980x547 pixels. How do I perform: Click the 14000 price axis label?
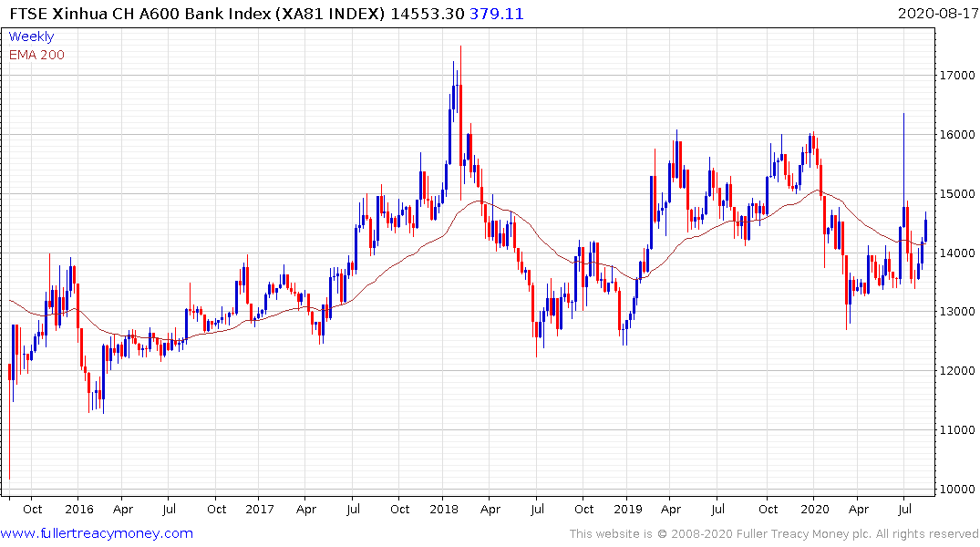[957, 253]
